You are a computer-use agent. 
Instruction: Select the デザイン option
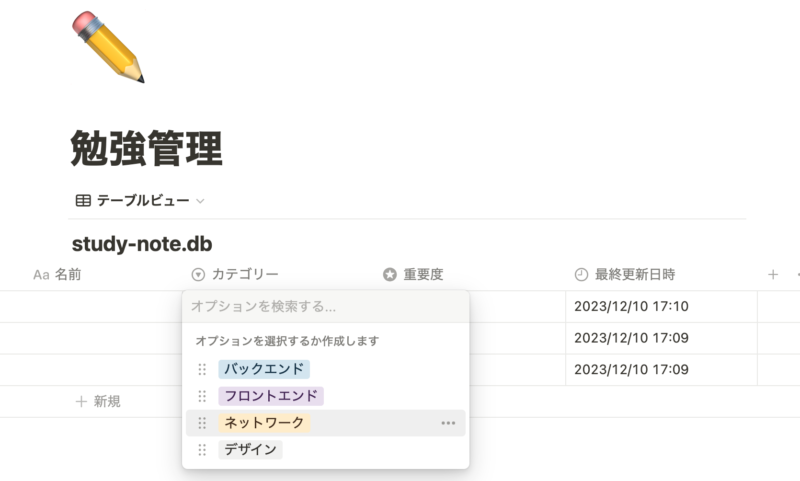tap(250, 449)
